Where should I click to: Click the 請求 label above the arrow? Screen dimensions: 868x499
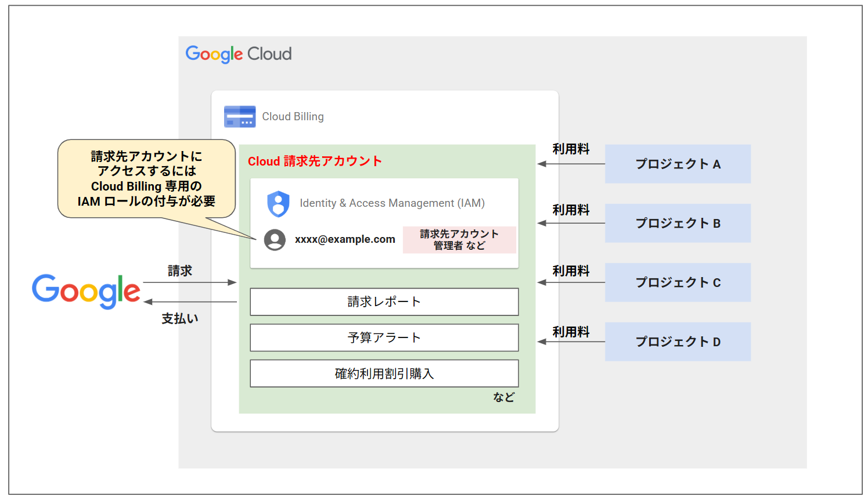[x=180, y=271]
